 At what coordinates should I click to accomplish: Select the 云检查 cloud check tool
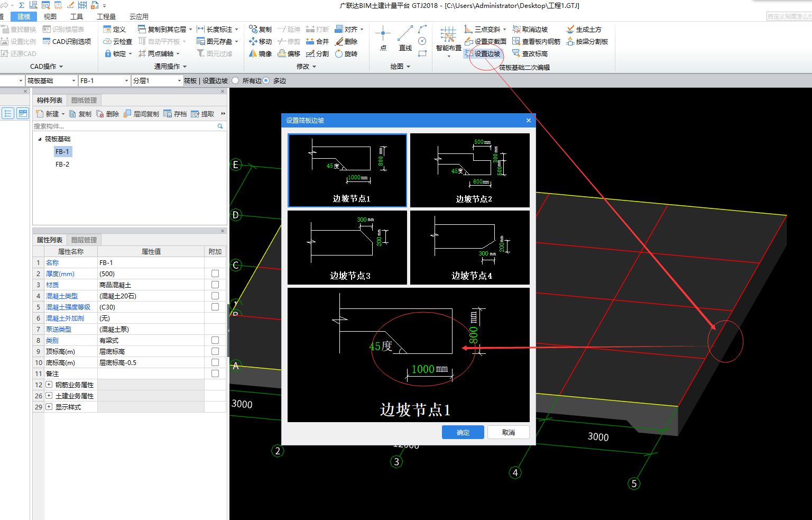click(117, 41)
